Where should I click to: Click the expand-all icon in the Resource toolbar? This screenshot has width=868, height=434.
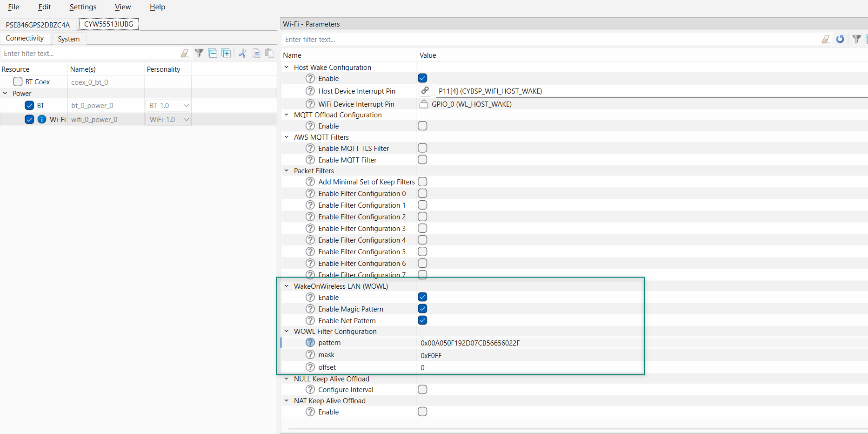[x=226, y=53]
